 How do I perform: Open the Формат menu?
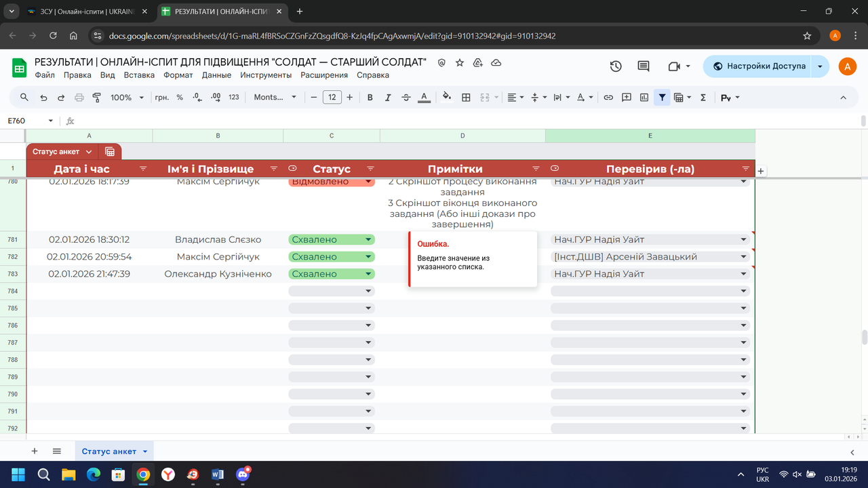point(178,75)
